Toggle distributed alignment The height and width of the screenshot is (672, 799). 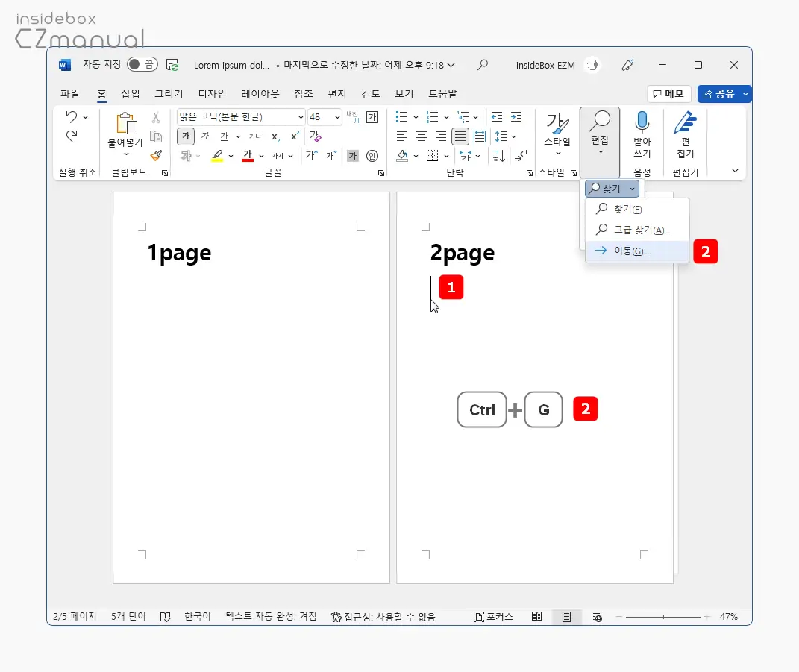pyautogui.click(x=480, y=136)
